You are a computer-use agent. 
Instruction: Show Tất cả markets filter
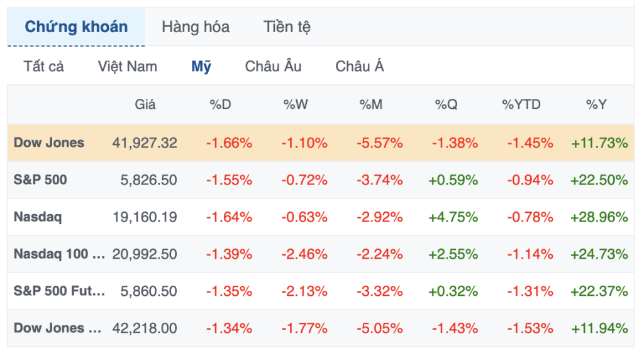44,66
